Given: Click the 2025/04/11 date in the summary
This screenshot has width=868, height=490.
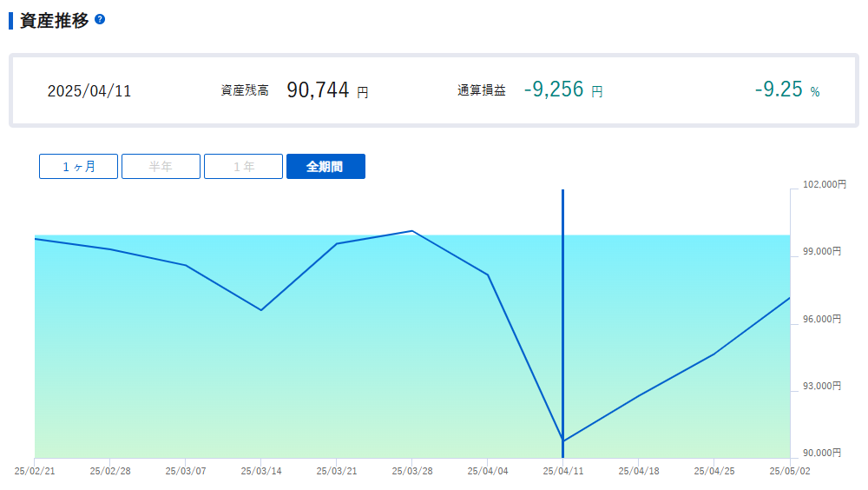Looking at the screenshot, I should tap(89, 91).
